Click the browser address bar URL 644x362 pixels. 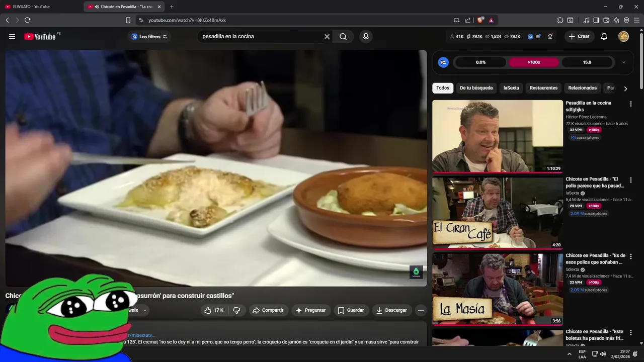187,20
